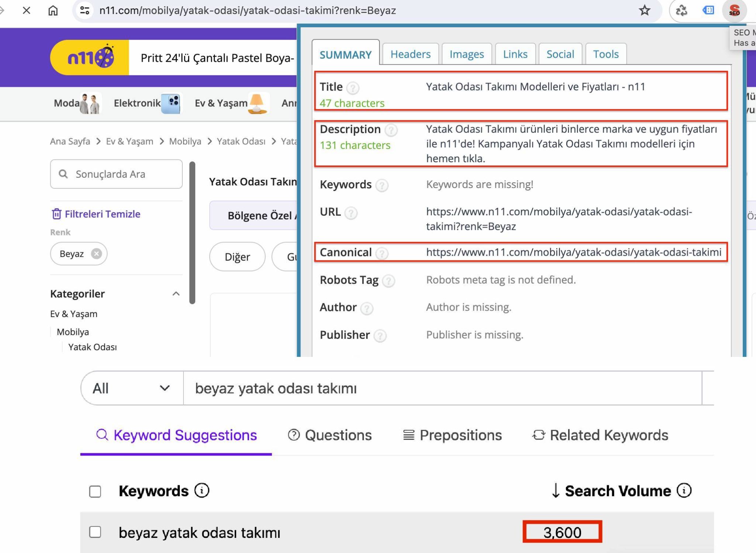Click the Diğer filter button
The image size is (756, 553).
click(237, 257)
